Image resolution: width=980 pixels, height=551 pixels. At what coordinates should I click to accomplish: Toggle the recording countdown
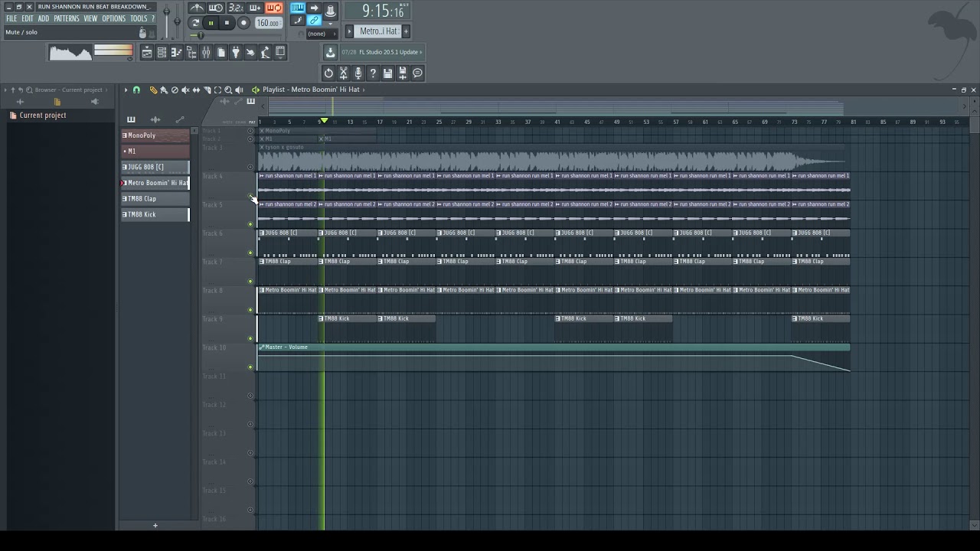click(236, 8)
